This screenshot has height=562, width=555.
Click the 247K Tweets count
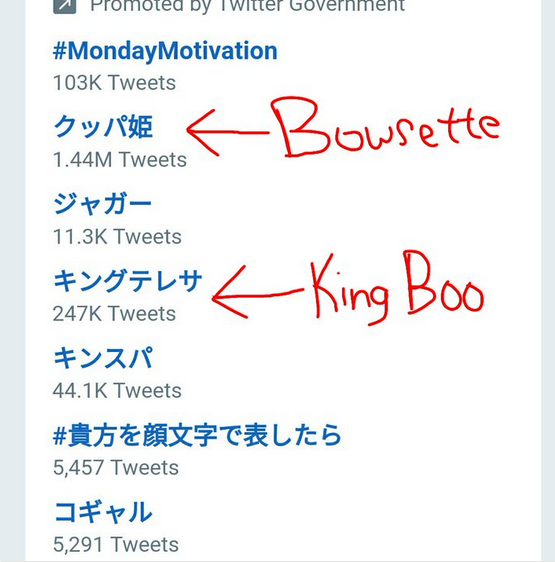(x=114, y=314)
